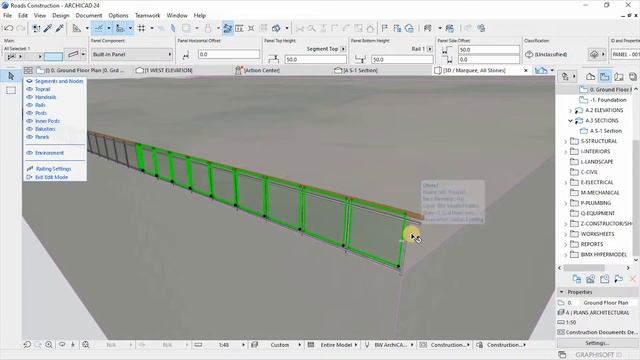The image size is (640, 360).
Task: Click the panel horizontal offset icon
Action: coord(186,55)
